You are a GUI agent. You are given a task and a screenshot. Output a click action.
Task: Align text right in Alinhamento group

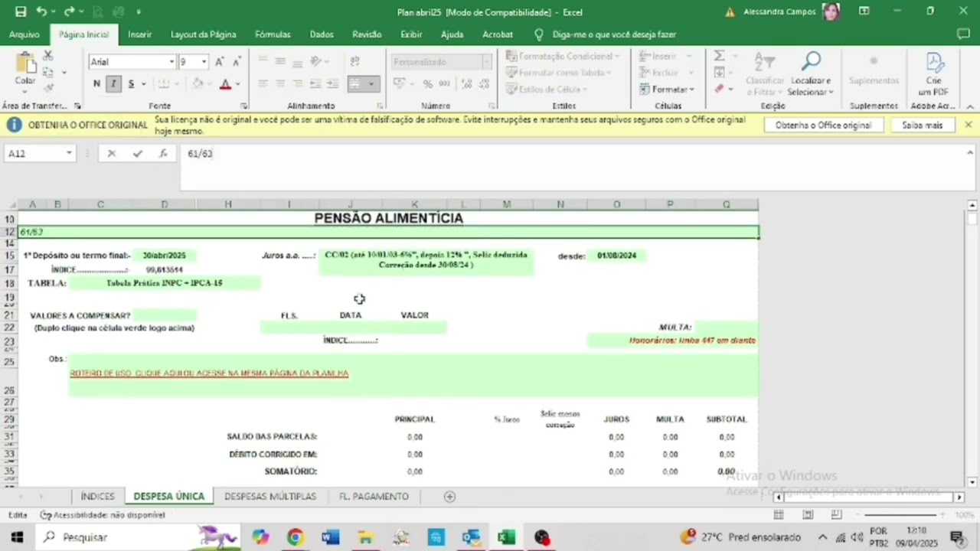(x=298, y=84)
